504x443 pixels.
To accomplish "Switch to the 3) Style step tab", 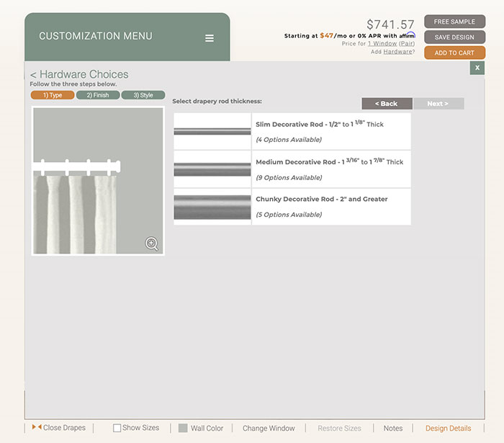I will (x=143, y=95).
